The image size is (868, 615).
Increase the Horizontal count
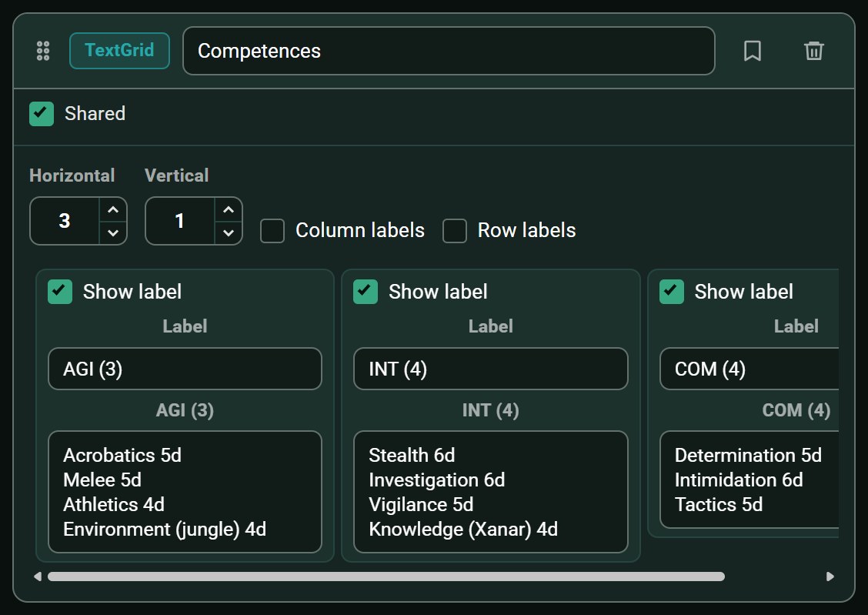pos(113,210)
